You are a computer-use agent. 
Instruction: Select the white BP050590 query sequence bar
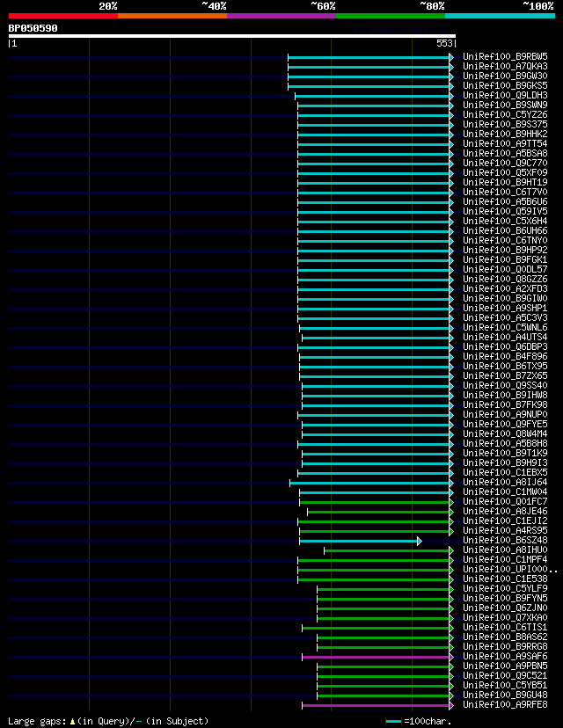tap(232, 36)
